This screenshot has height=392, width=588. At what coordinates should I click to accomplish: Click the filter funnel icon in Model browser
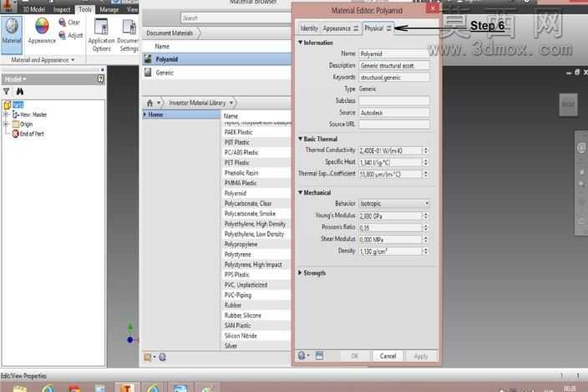[x=7, y=91]
